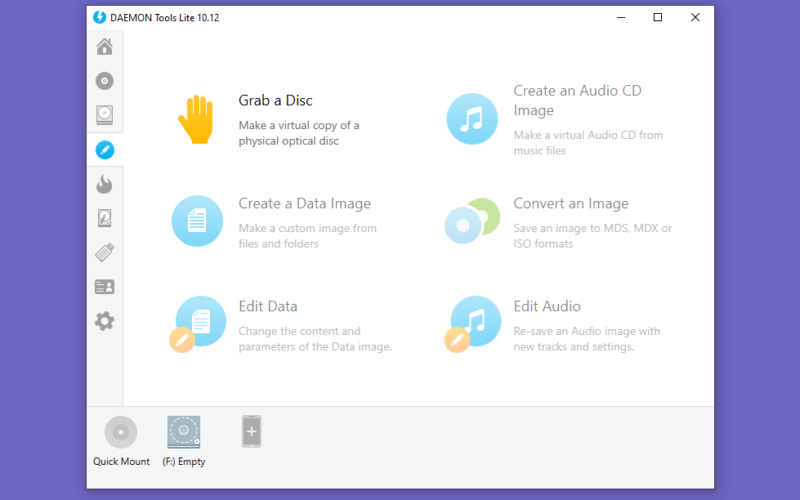Open the Create a Data Image title
The height and width of the screenshot is (500, 800).
(305, 204)
